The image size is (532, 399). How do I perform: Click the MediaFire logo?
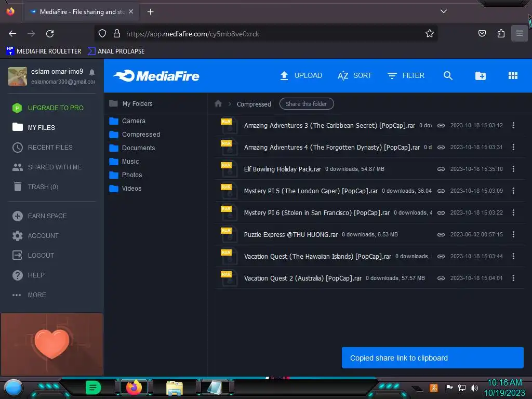(x=156, y=76)
